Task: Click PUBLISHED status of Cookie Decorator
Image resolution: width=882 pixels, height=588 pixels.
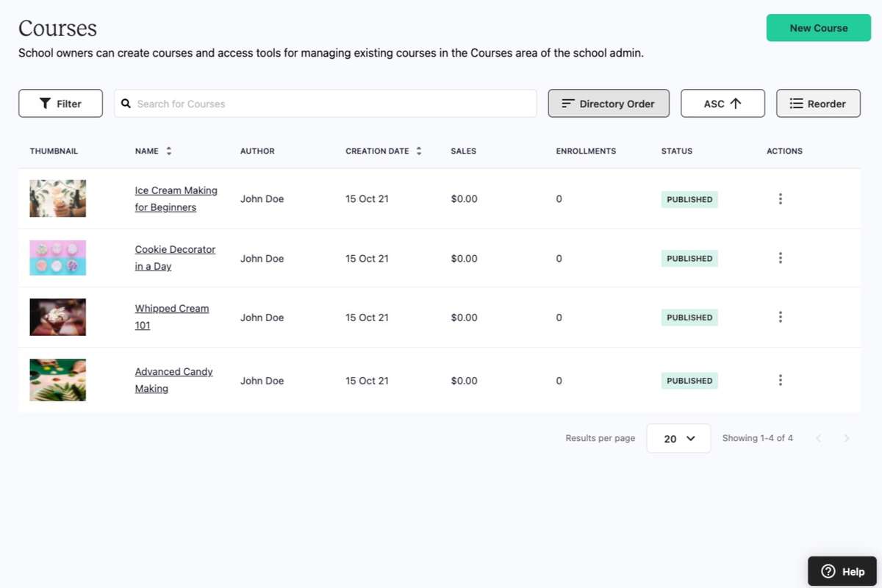Action: pyautogui.click(x=689, y=258)
